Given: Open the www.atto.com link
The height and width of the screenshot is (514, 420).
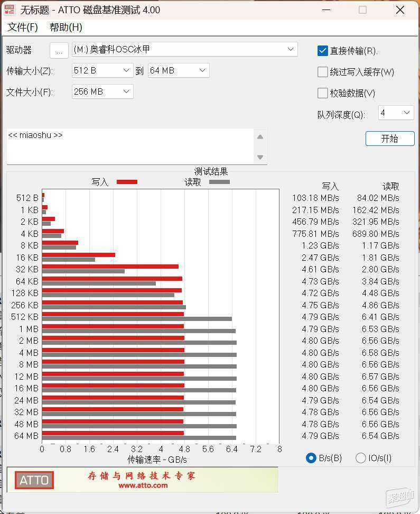Looking at the screenshot, I should (x=143, y=485).
